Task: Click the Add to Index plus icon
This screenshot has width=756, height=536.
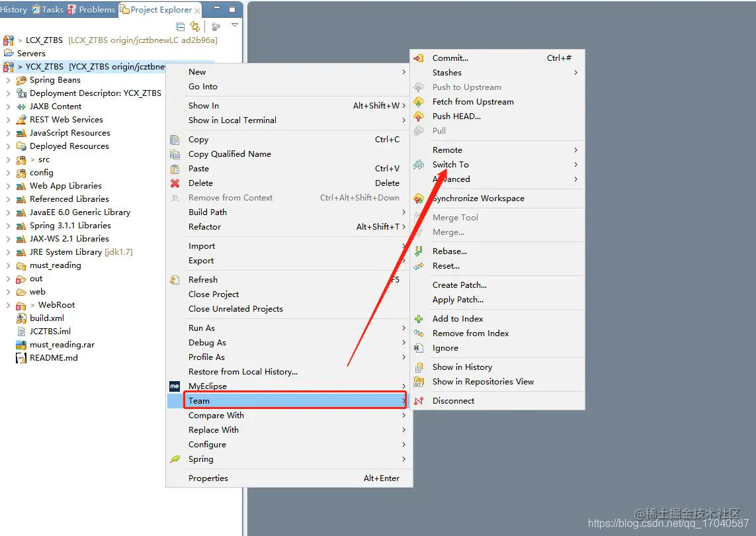Action: (x=419, y=319)
